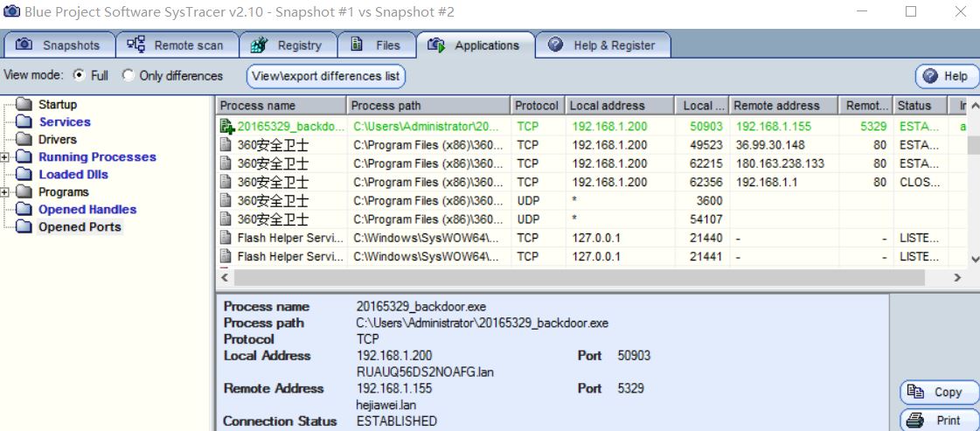Click the Copy button
This screenshot has width=980, height=431.
click(x=940, y=393)
